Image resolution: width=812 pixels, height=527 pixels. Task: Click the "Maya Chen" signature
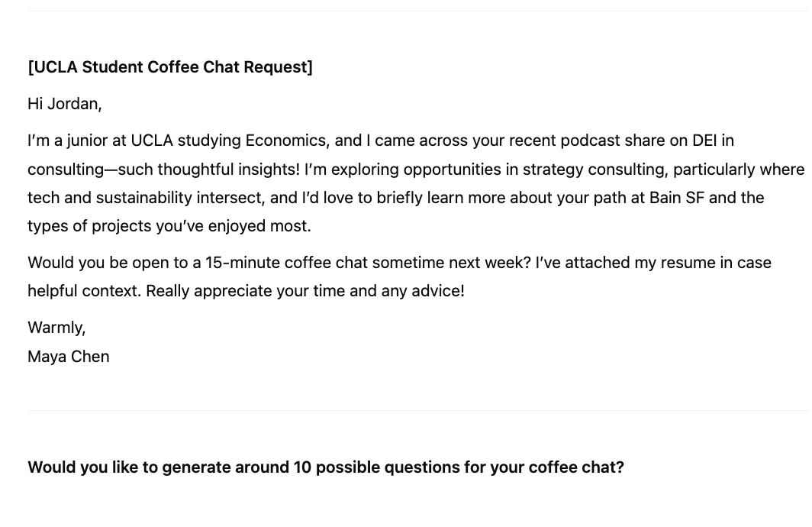tap(69, 357)
